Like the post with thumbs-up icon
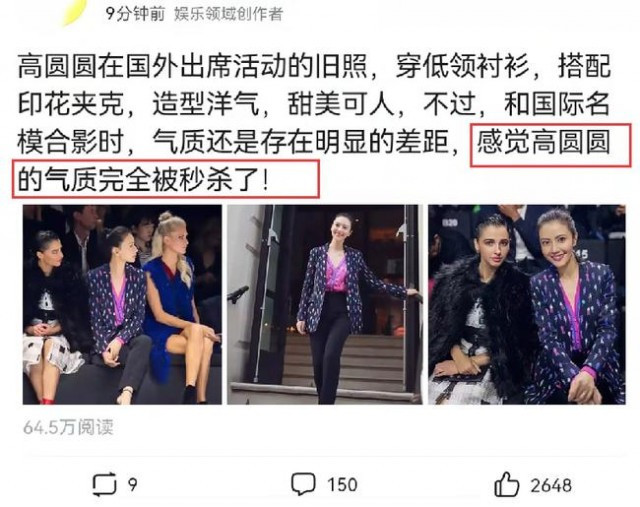 (x=506, y=484)
